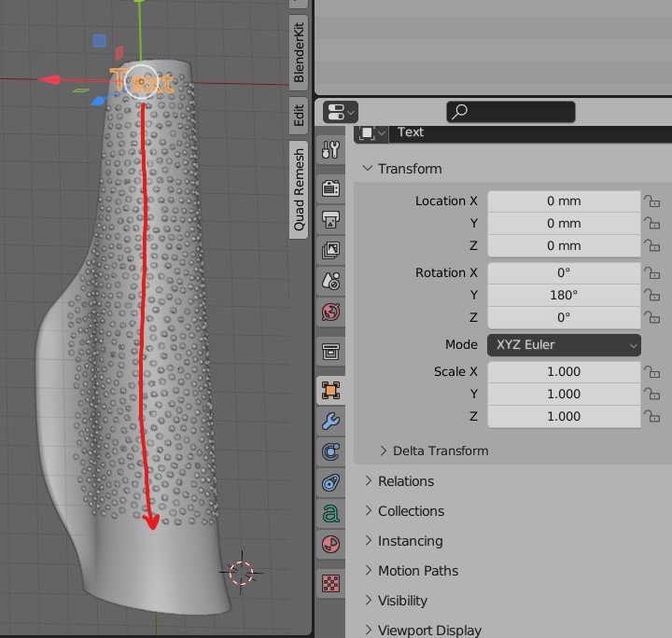Click the red X-axis gizmo arrow
The width and height of the screenshot is (672, 638).
[49, 79]
